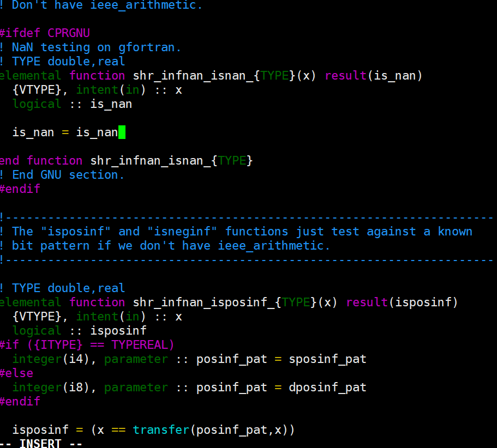This screenshot has height=448, width=497.
Task: Click the '-- INSERT --' mode indicator
Action: (41, 443)
